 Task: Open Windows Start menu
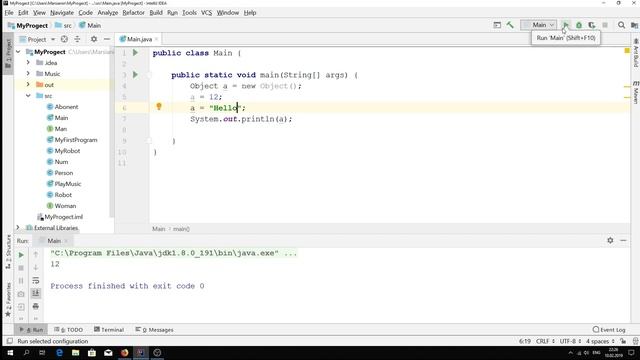pyautogui.click(x=10, y=353)
